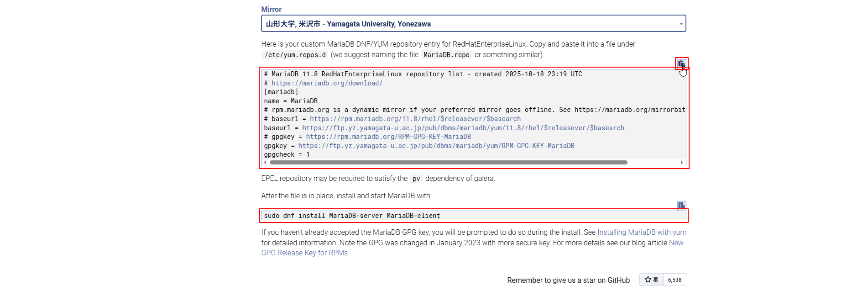Image resolution: width=868 pixels, height=291 pixels.
Task: Open the Yamagata mirror baseurl link
Action: [463, 128]
